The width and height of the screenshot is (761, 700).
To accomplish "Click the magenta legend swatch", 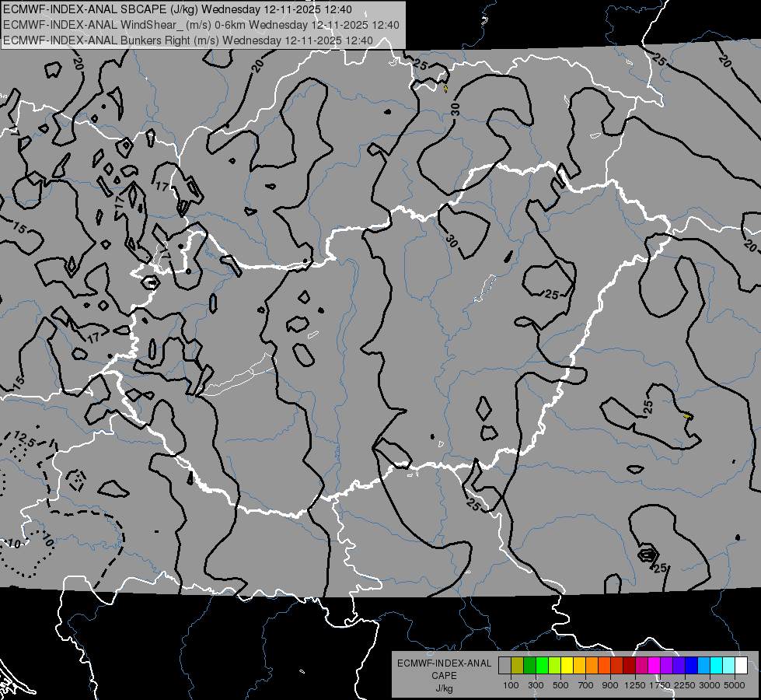I will coord(655,666).
